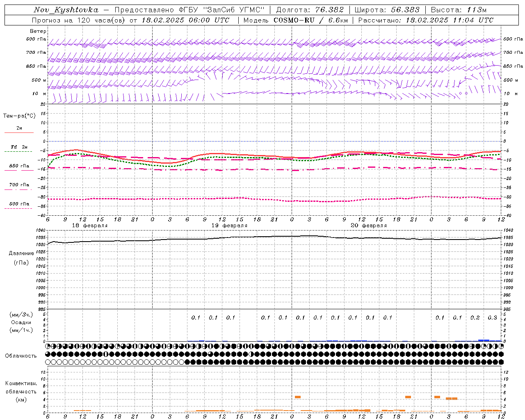Click 'Прогноз на 120 часа(ов)' text
The height and width of the screenshot is (420, 525).
79,20
